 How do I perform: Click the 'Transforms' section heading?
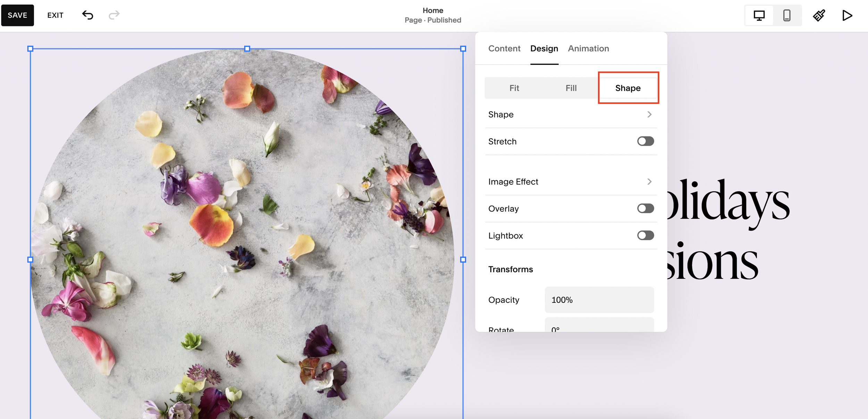tap(510, 270)
